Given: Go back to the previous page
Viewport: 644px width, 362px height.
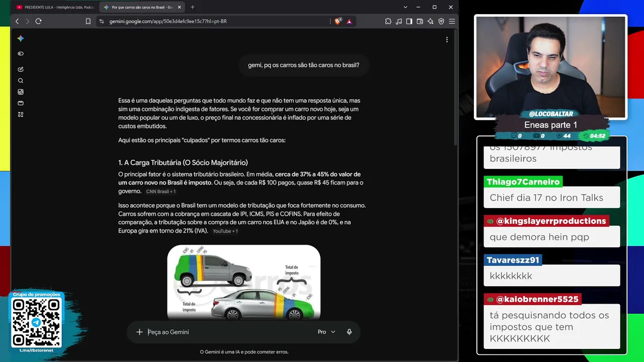Looking at the screenshot, I should coord(17,21).
